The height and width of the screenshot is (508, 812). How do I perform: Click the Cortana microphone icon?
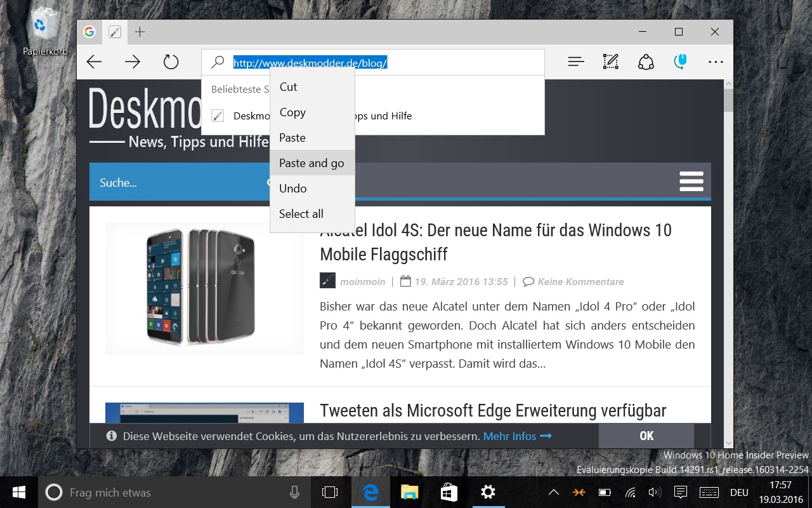click(294, 492)
